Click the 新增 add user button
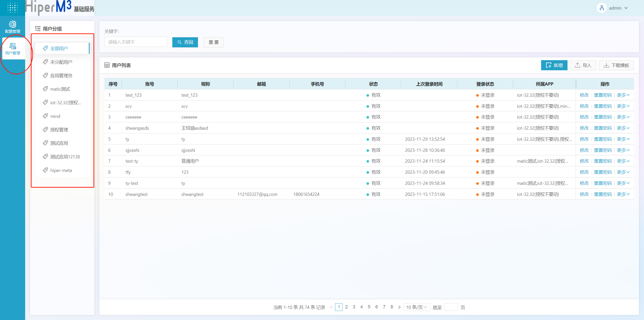The image size is (644, 320). coord(554,65)
